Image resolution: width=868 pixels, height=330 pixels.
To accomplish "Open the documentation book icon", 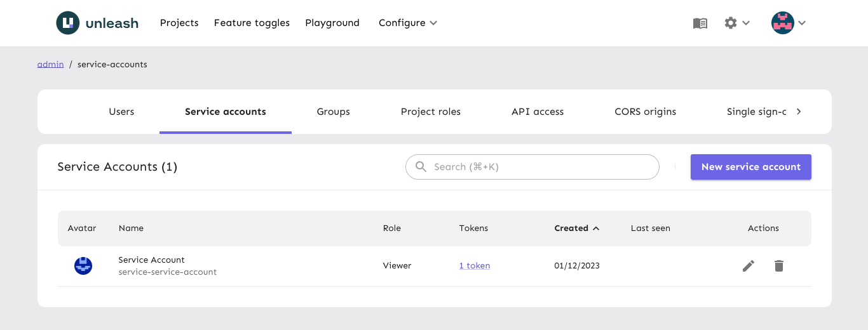I will point(700,23).
